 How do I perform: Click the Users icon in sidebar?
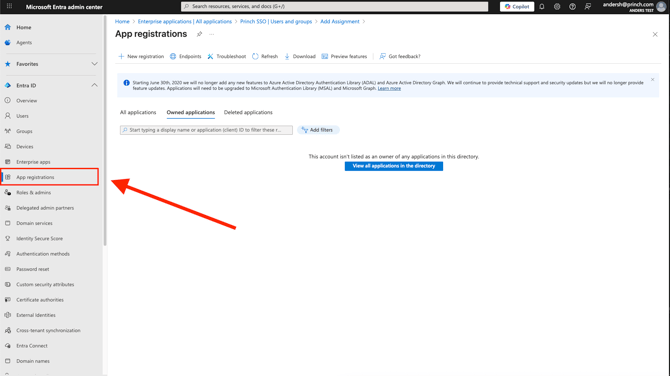tap(8, 116)
